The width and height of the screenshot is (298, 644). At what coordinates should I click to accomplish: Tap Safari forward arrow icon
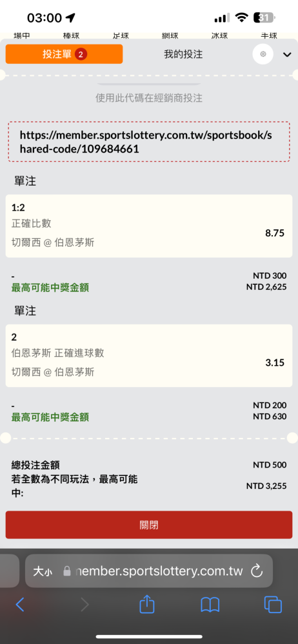pos(84,605)
